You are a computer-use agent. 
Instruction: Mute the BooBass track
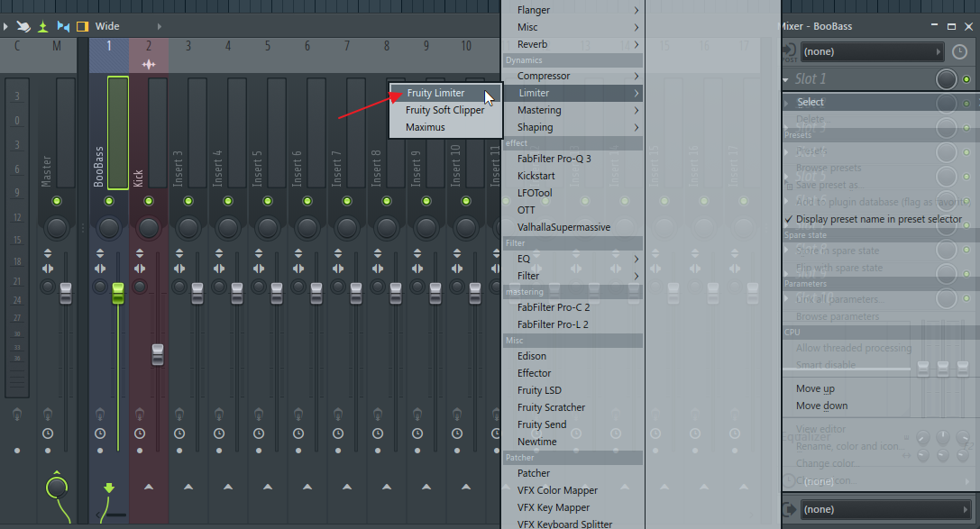point(109,201)
